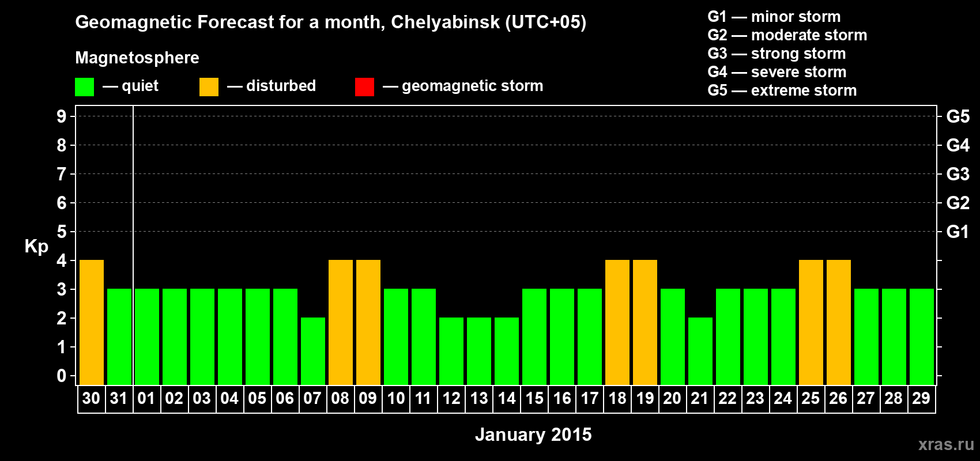Click date label 10 on the x-axis
The image size is (980, 461).
pyautogui.click(x=396, y=399)
